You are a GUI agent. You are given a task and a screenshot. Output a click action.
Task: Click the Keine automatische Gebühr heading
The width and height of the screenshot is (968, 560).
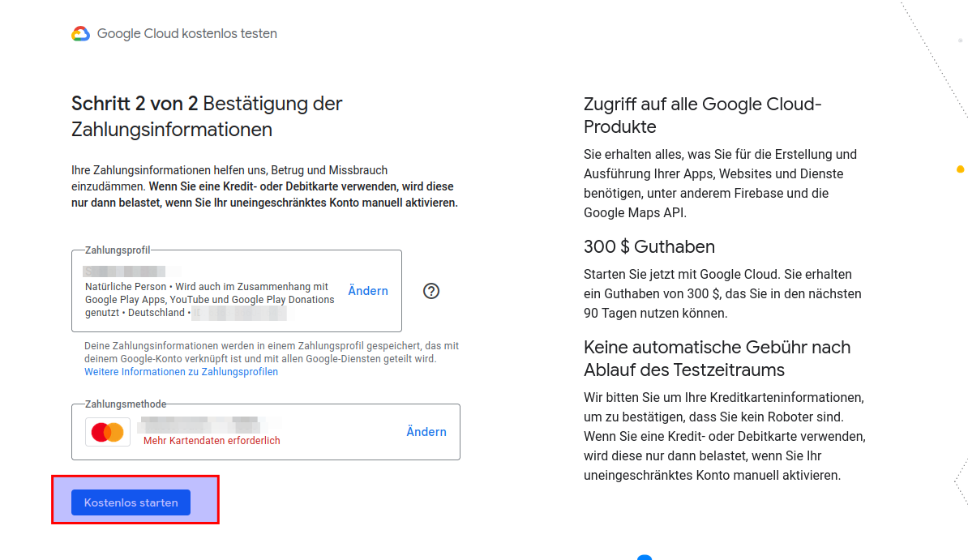[717, 358]
